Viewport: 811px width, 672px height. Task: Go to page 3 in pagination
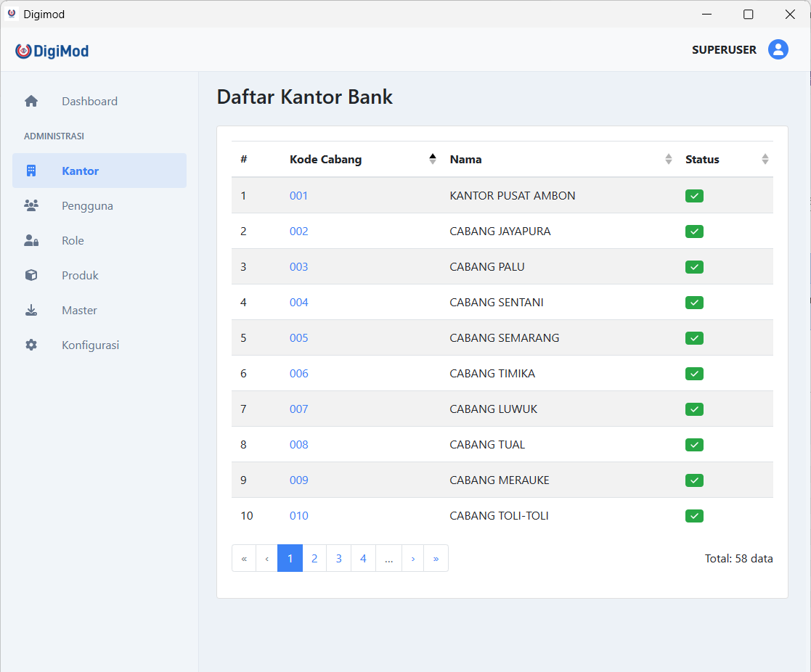(x=338, y=558)
